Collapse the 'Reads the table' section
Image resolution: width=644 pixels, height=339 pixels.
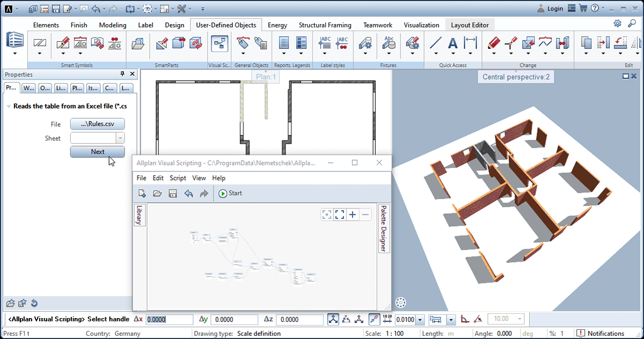point(9,106)
